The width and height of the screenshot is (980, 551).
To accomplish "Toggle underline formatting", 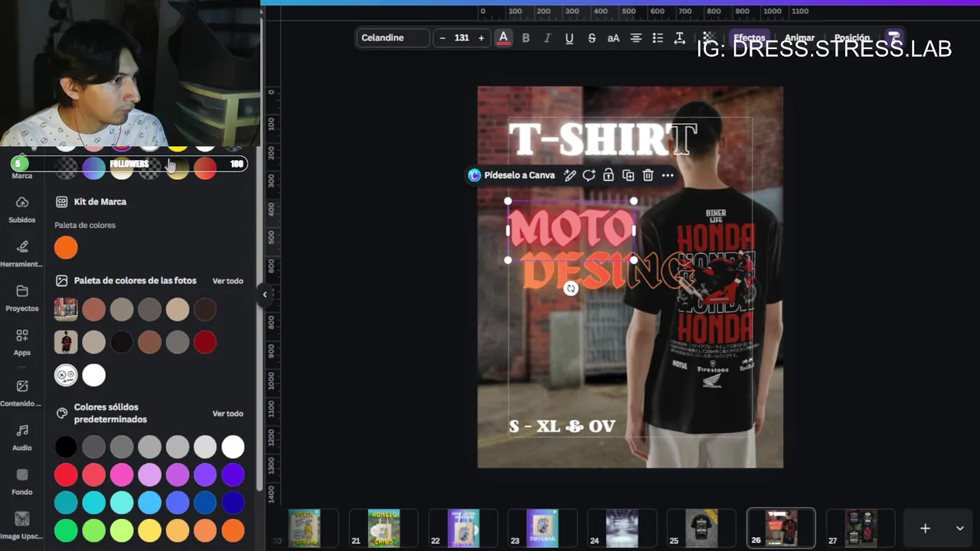I will [569, 37].
